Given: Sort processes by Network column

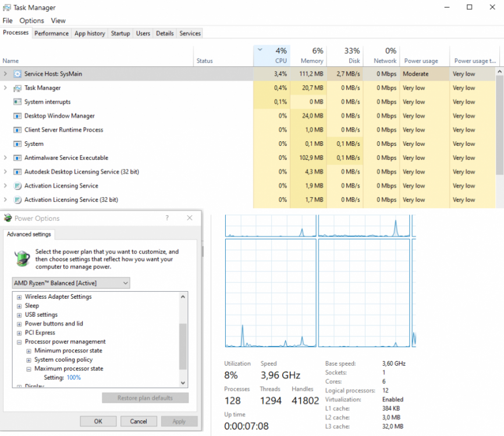Looking at the screenshot, I should (x=382, y=56).
